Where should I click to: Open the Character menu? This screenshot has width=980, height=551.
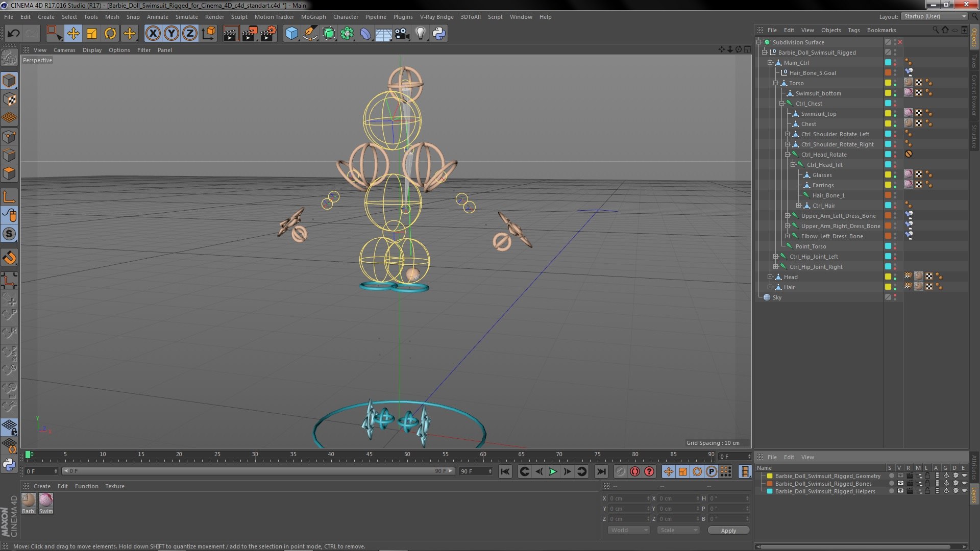[x=346, y=17]
